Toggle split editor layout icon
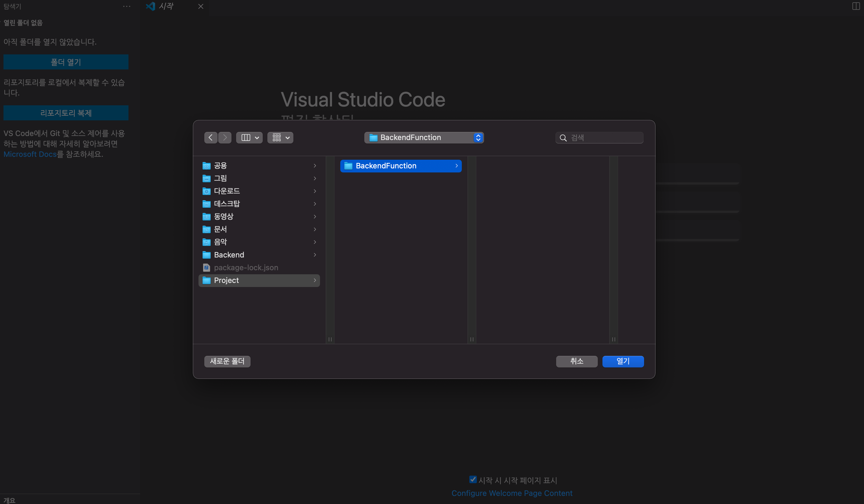Image resolution: width=864 pixels, height=504 pixels. pos(856,6)
